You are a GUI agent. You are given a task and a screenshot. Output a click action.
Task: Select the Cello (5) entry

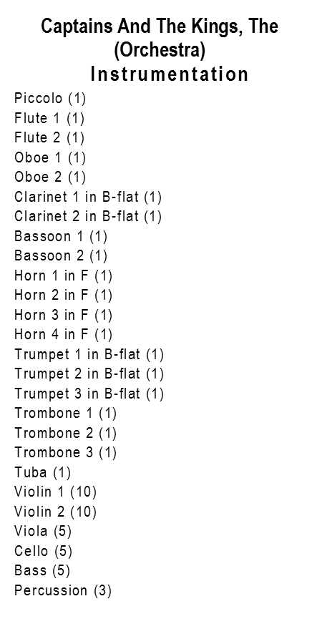tap(44, 551)
